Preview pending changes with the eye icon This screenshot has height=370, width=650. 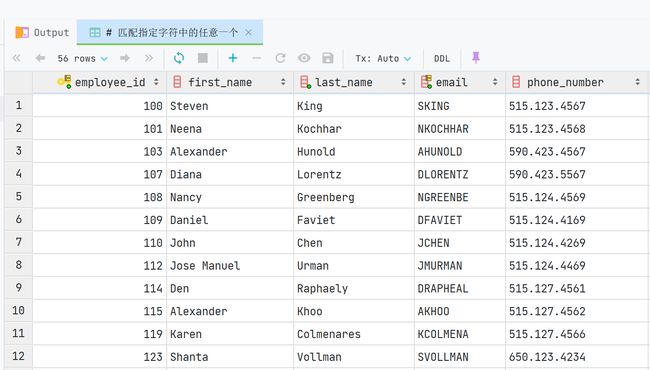point(304,58)
